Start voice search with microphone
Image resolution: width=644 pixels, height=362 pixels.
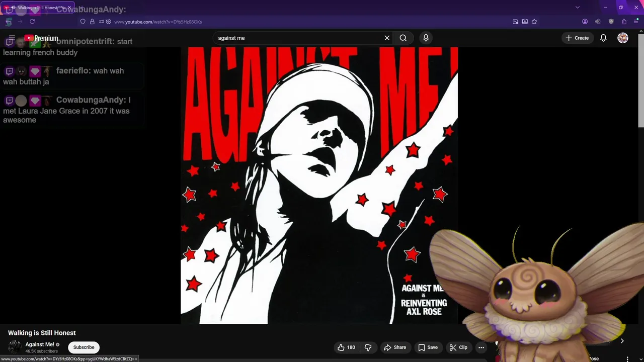click(426, 38)
